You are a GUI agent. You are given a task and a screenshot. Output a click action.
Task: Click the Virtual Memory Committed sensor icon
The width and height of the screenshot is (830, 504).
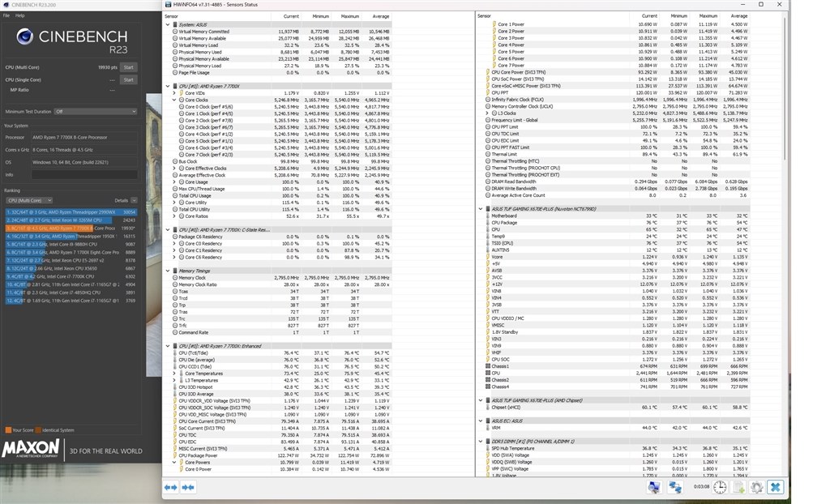(175, 32)
